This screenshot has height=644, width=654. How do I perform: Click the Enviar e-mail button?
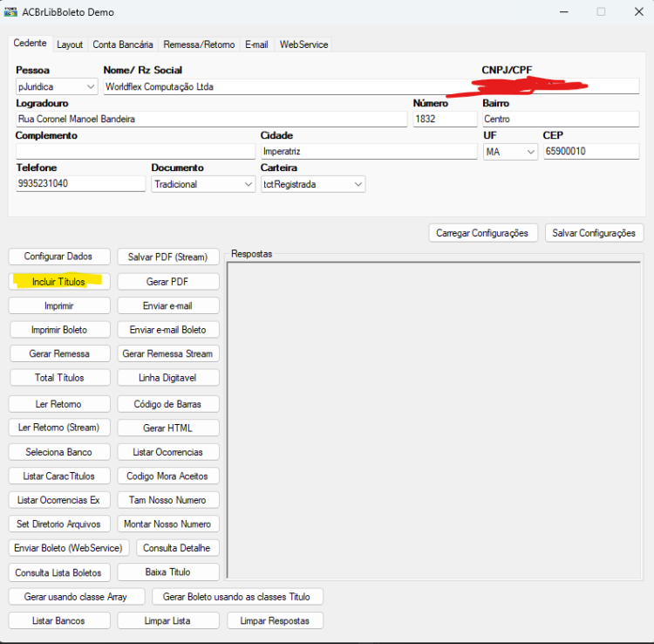[x=168, y=306]
